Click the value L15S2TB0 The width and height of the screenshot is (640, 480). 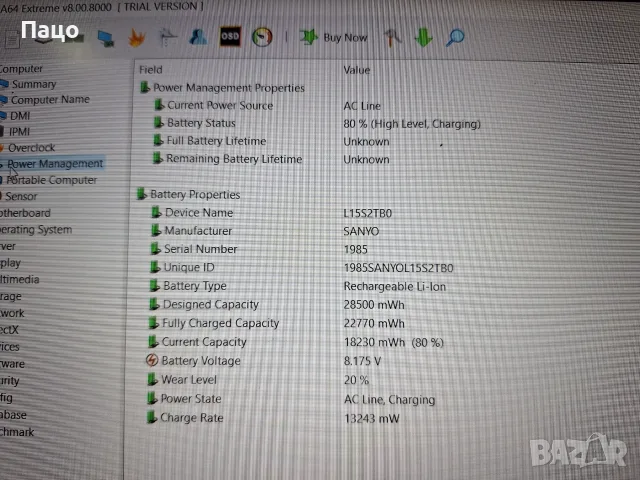(367, 213)
